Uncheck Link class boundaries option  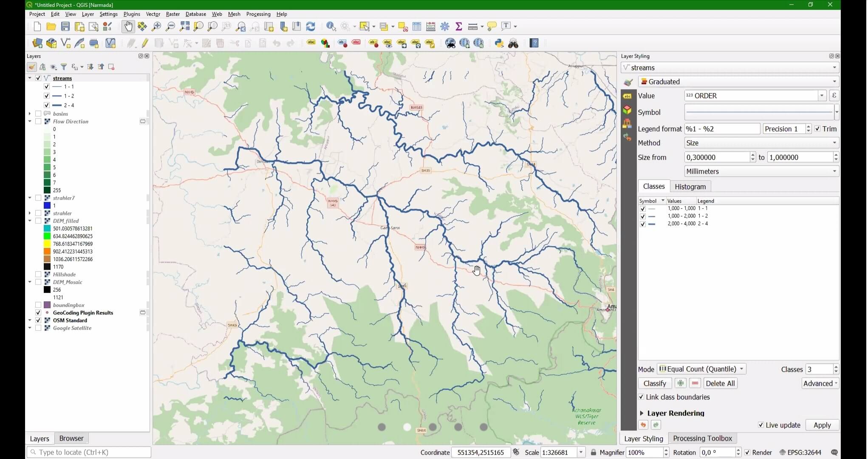(x=642, y=397)
